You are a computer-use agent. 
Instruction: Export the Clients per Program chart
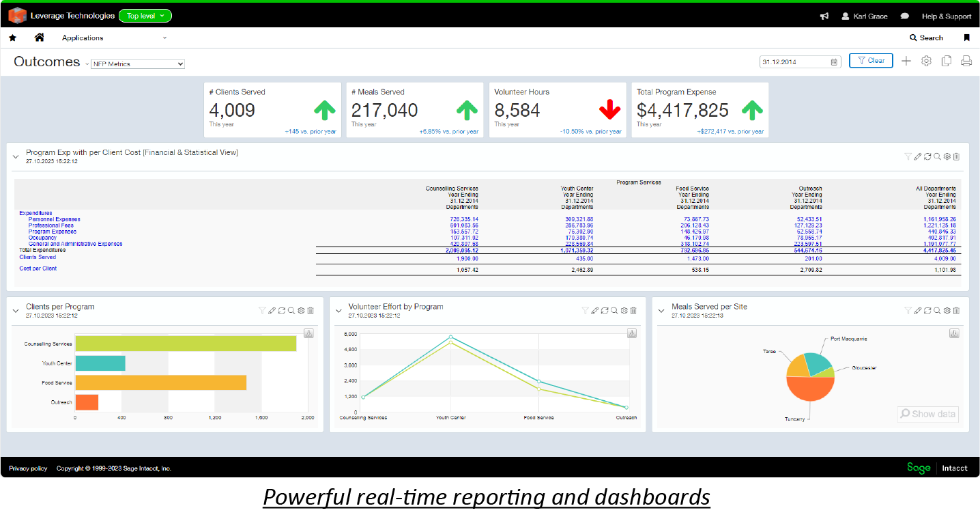(x=308, y=333)
